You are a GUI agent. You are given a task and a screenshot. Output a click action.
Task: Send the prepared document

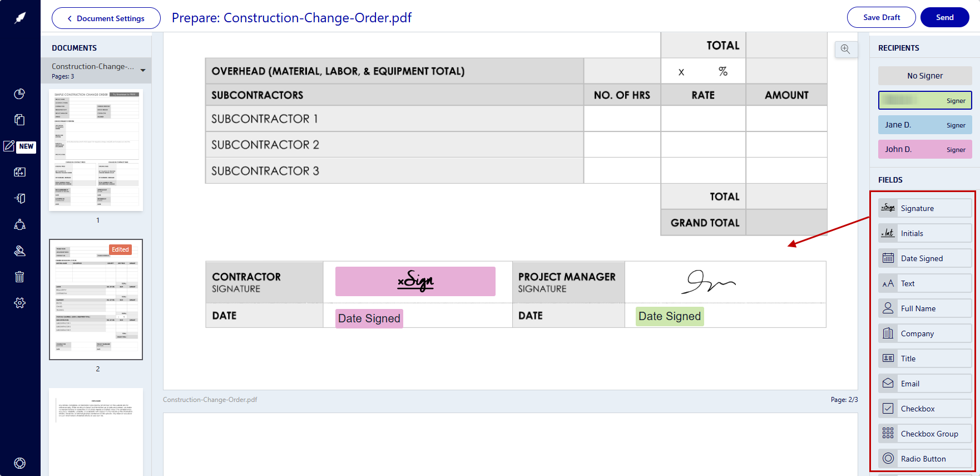pyautogui.click(x=944, y=17)
